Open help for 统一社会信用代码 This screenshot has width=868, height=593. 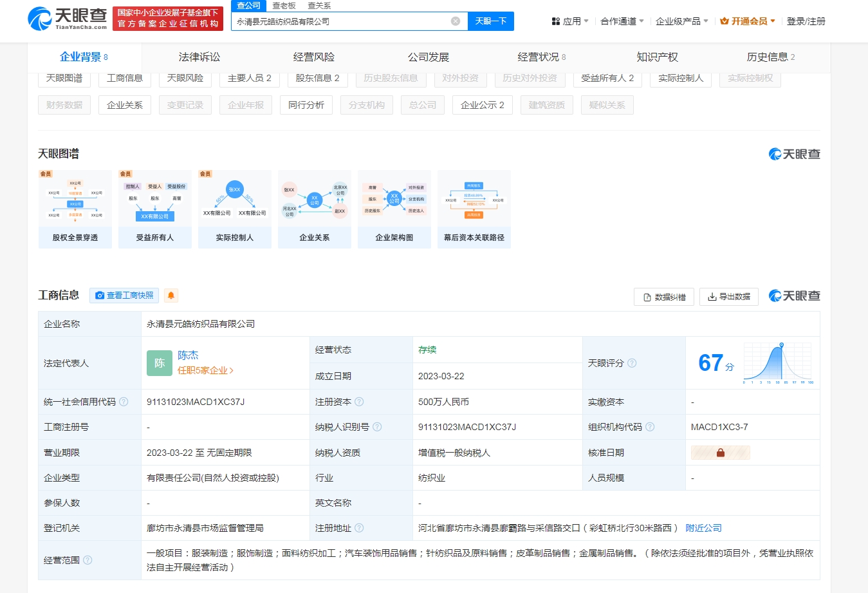124,402
